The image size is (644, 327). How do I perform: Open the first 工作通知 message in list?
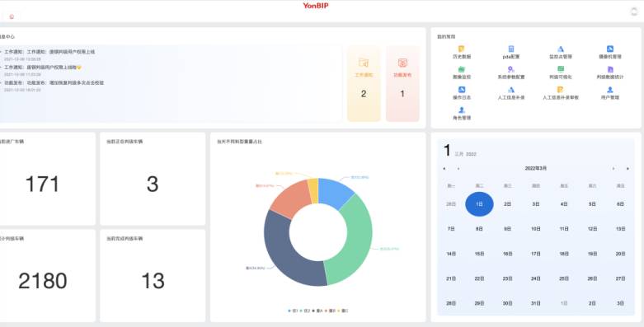coord(49,52)
